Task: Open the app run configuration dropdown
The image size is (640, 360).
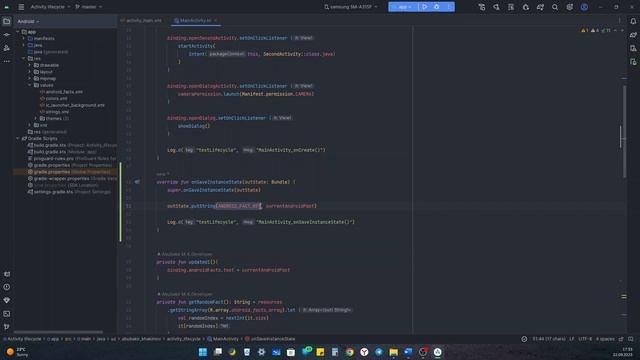Action: 402,7
